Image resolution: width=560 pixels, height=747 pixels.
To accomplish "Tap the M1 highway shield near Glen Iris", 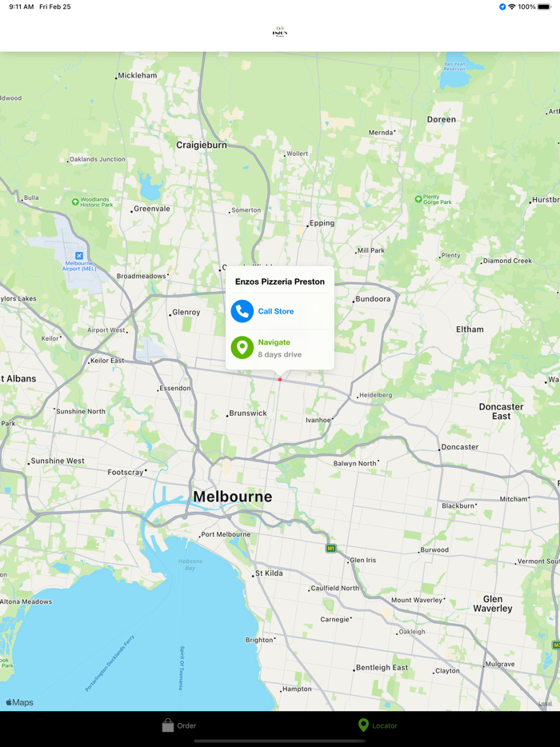I will click(330, 549).
